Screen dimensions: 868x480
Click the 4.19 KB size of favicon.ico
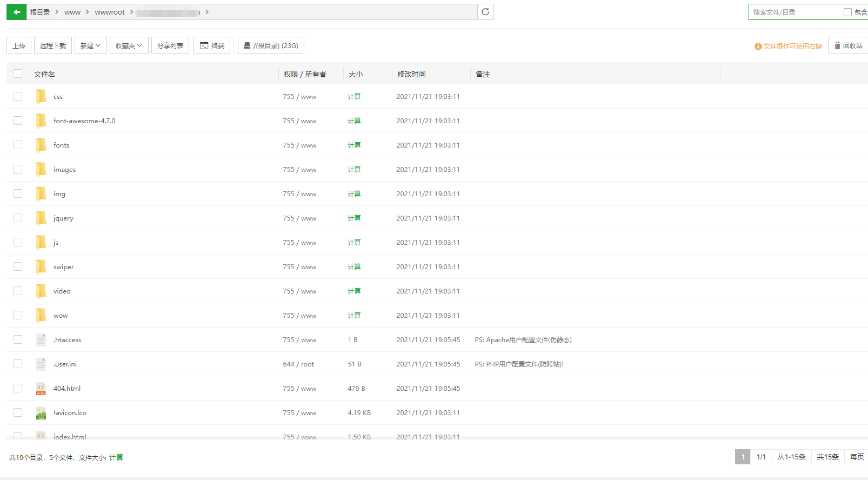click(359, 412)
